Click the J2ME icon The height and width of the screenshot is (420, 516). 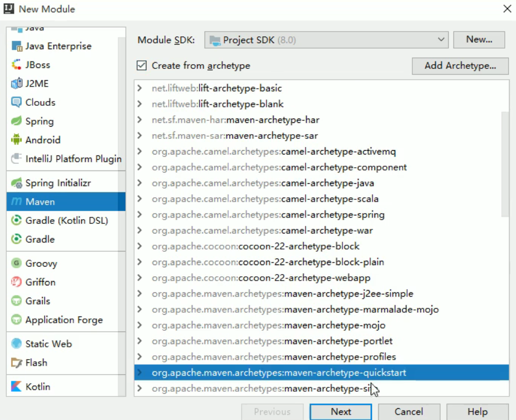17,83
